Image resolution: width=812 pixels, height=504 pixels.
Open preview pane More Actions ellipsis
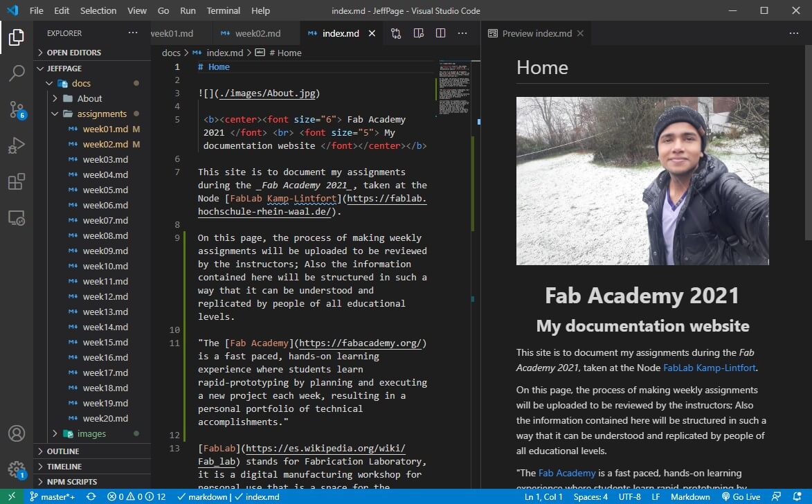(x=794, y=34)
